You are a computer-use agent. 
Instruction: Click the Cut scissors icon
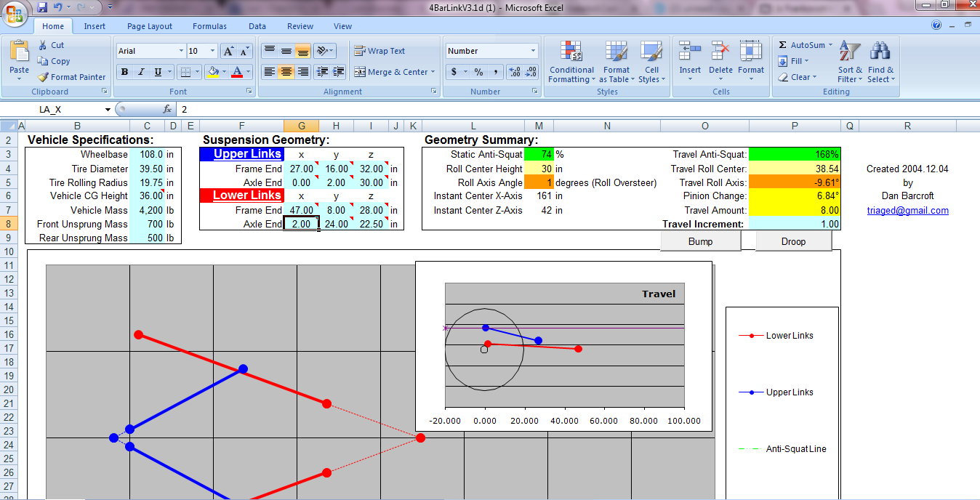(44, 45)
